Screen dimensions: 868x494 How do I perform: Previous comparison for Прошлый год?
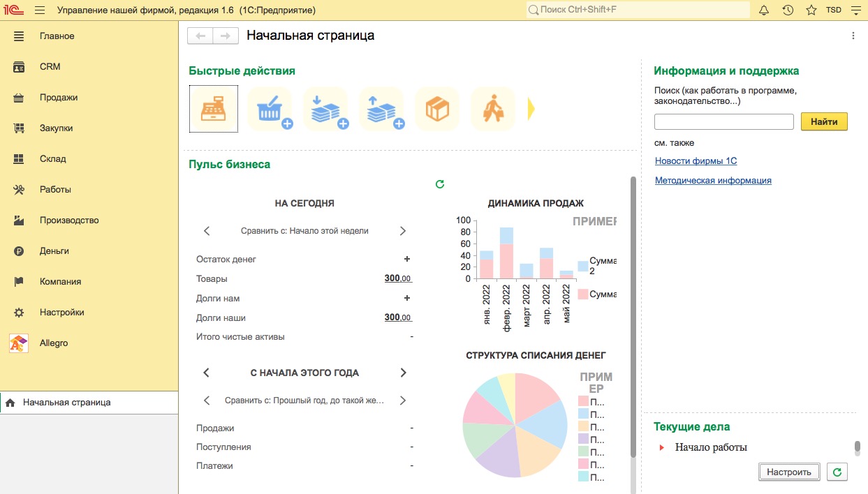point(207,401)
